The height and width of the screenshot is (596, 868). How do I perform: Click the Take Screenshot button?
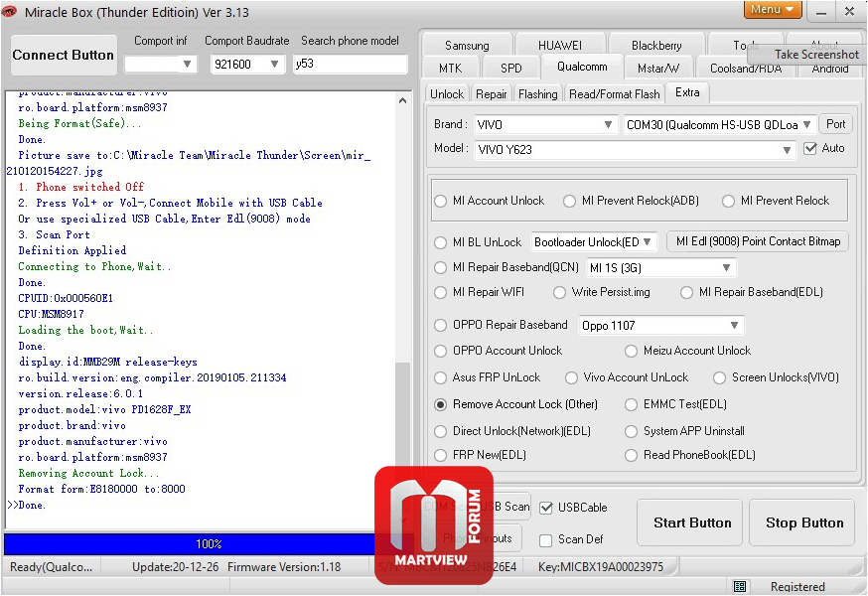tap(806, 55)
